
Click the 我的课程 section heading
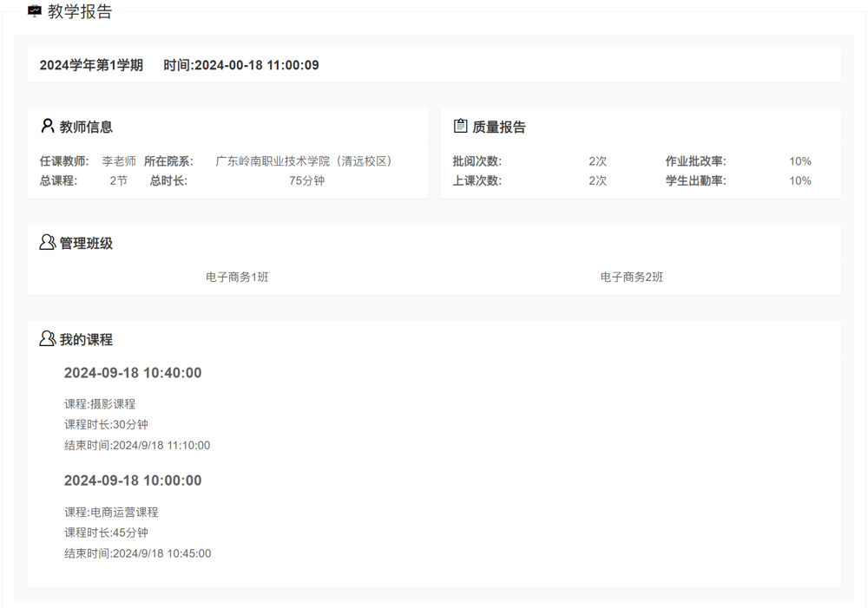pyautogui.click(x=84, y=339)
